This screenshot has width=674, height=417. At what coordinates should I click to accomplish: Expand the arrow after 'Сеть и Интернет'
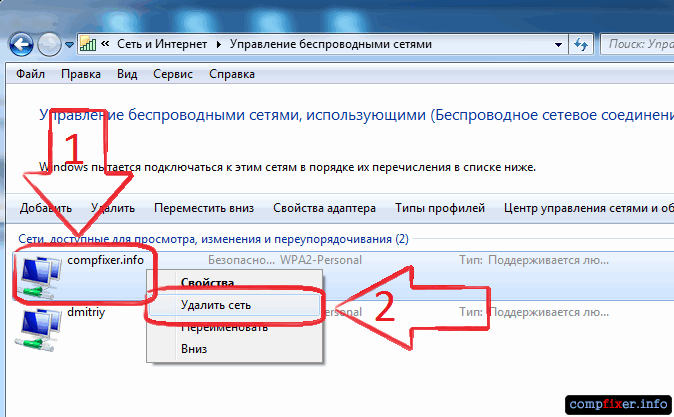tap(218, 44)
